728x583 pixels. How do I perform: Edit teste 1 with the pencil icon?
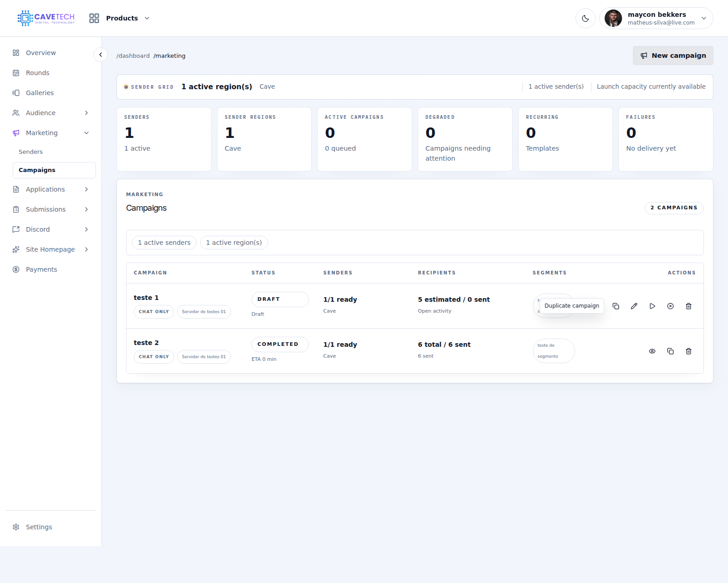click(x=634, y=306)
